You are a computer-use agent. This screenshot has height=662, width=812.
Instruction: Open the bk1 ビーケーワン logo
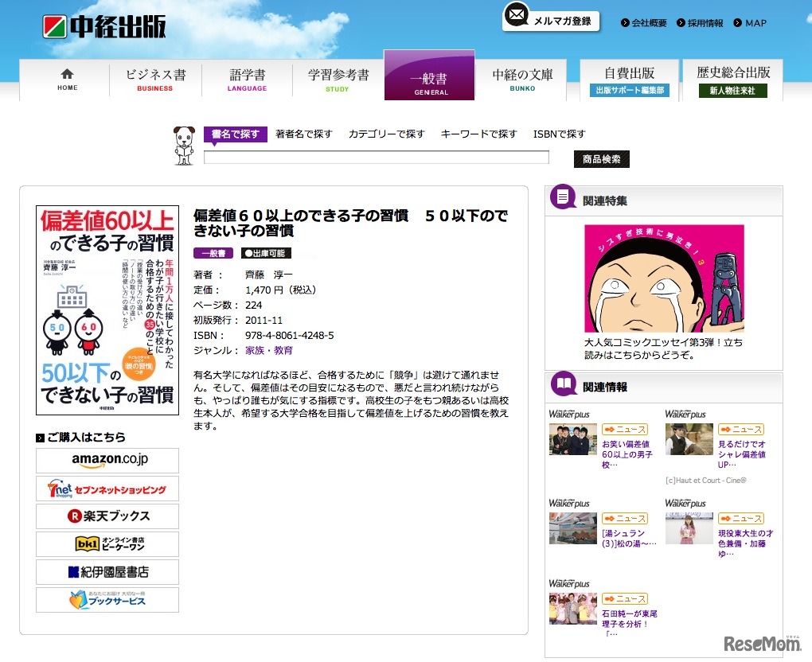[107, 544]
